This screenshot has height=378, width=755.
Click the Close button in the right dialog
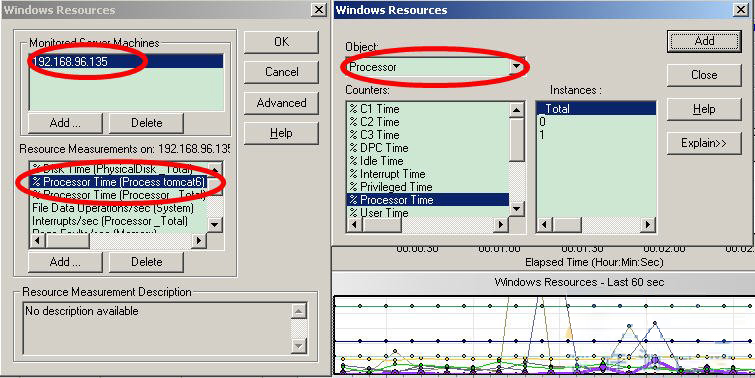(704, 75)
